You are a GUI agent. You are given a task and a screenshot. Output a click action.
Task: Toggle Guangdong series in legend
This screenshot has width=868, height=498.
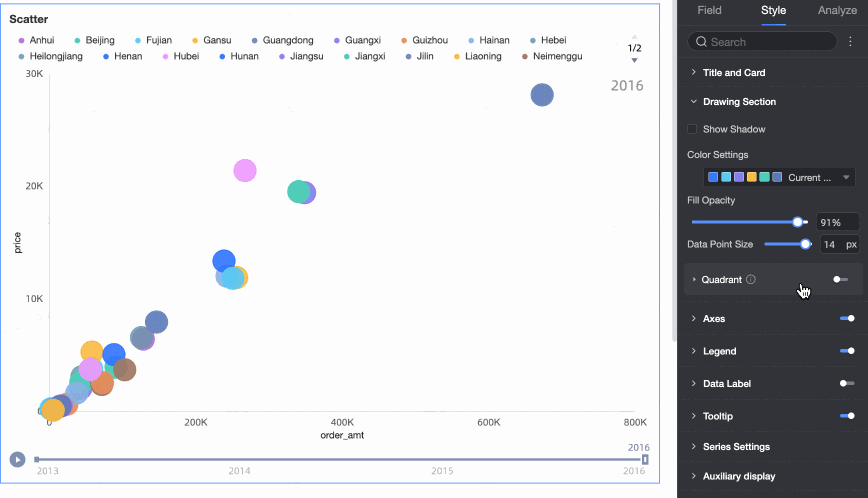pos(282,40)
